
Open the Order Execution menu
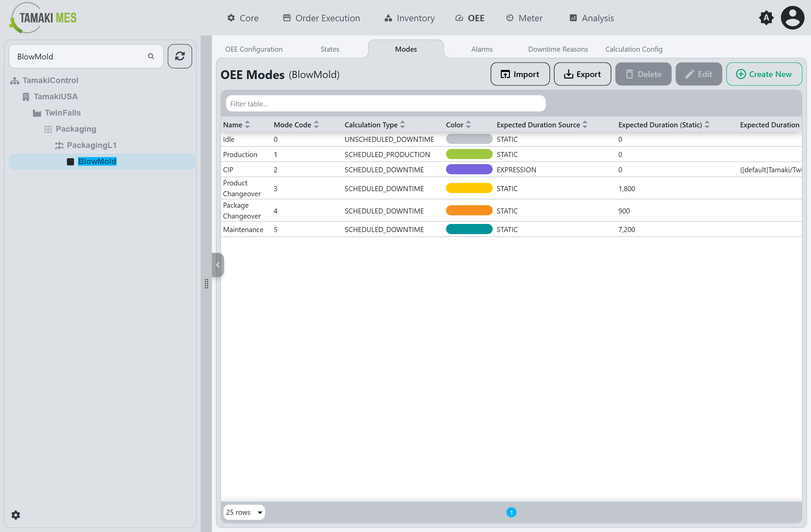pos(321,18)
